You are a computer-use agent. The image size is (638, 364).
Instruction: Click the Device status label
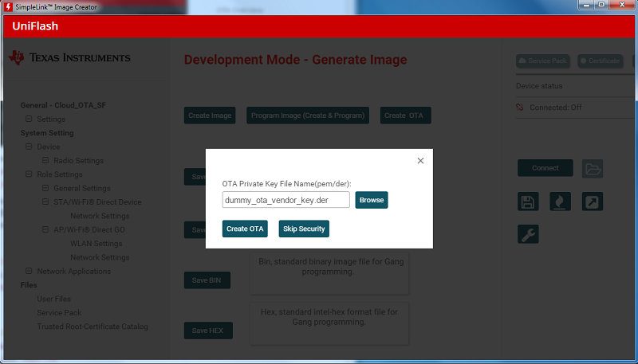point(539,86)
